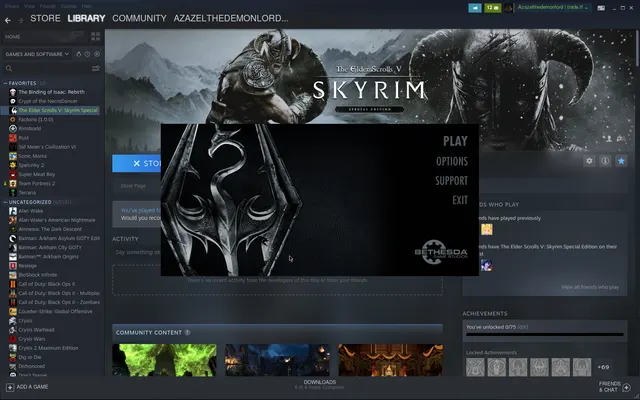Open the green community content thumbnail
Image resolution: width=640 pixels, height=400 pixels.
point(164,360)
